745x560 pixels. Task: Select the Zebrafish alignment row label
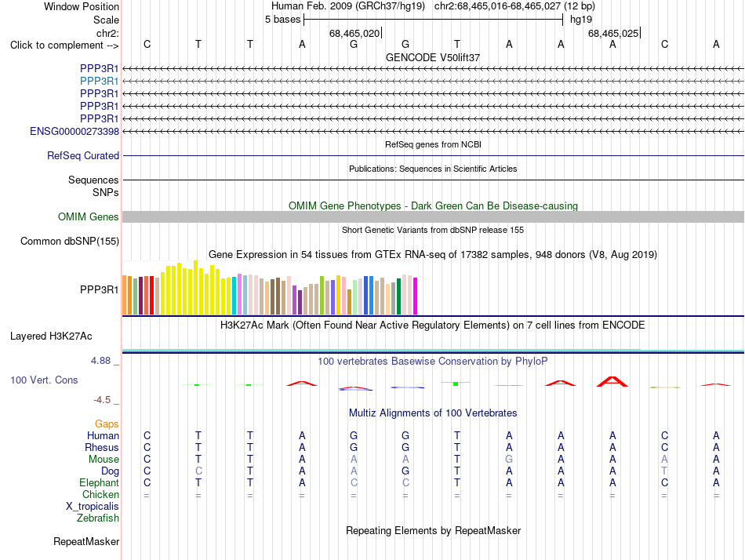point(98,518)
